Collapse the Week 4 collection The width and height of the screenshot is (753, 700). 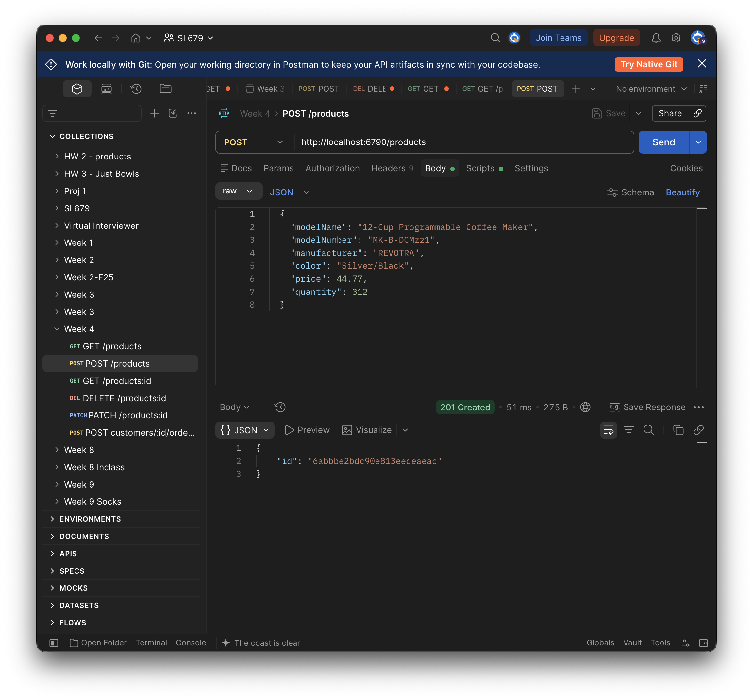[57, 329]
